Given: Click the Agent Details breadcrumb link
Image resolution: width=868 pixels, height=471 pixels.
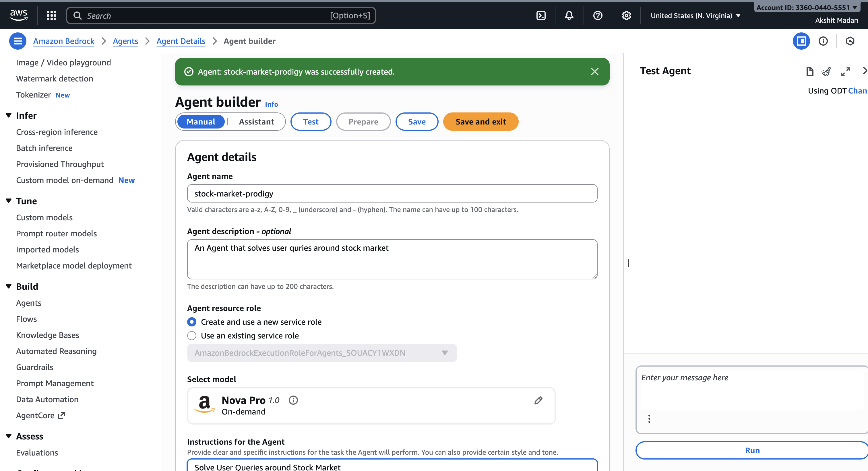Looking at the screenshot, I should [x=181, y=41].
